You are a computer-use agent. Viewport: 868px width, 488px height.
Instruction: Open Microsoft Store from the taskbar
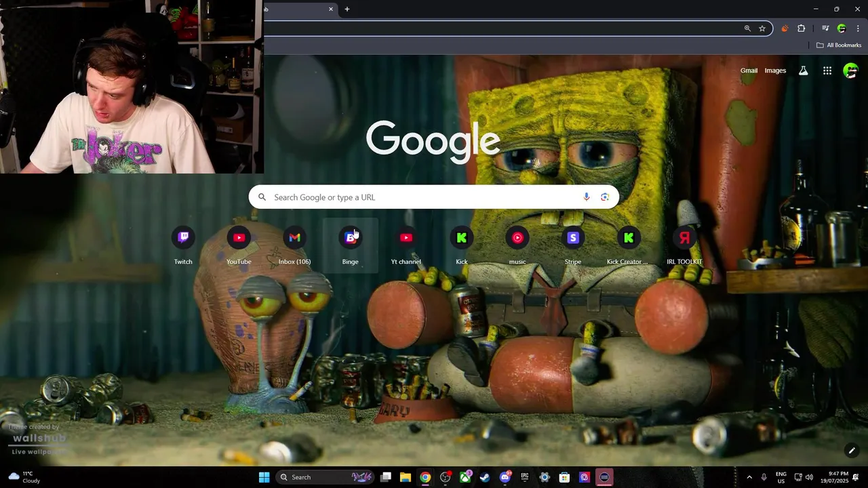click(x=564, y=477)
